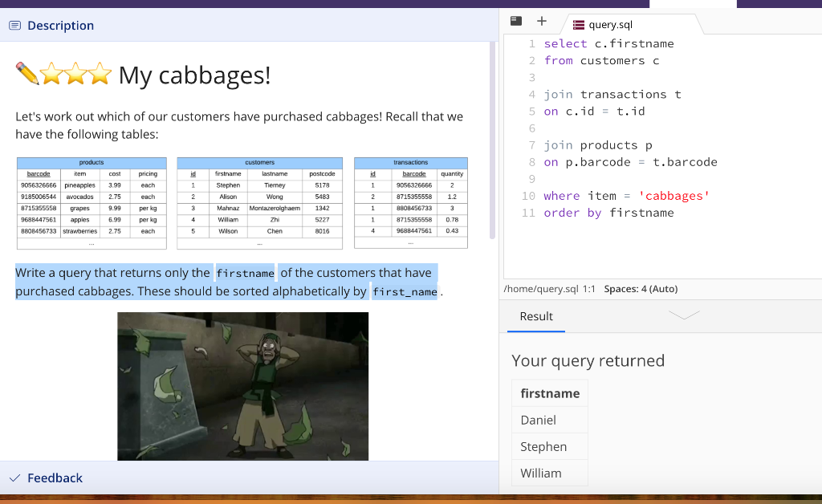
Task: Click the first gold star icon
Action: (51, 73)
